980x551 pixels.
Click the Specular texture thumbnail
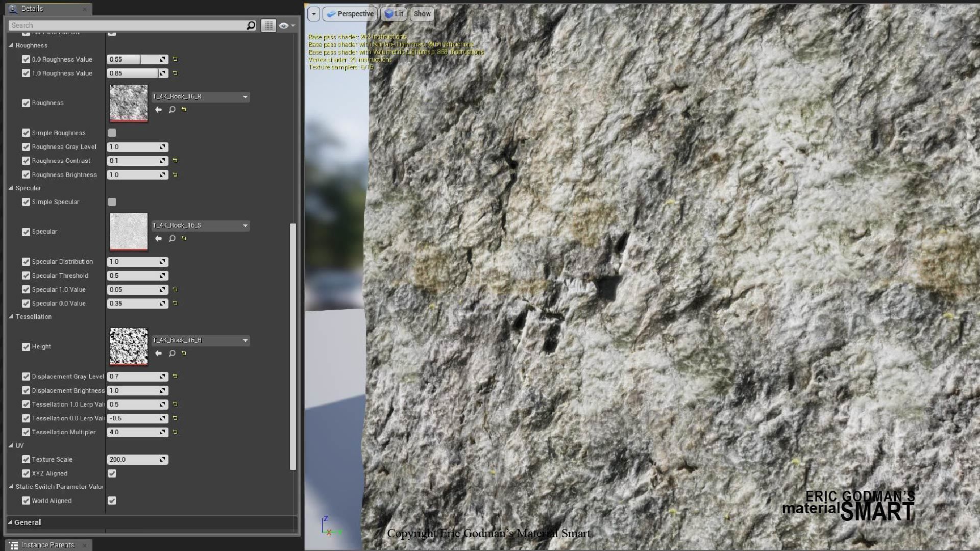click(129, 232)
